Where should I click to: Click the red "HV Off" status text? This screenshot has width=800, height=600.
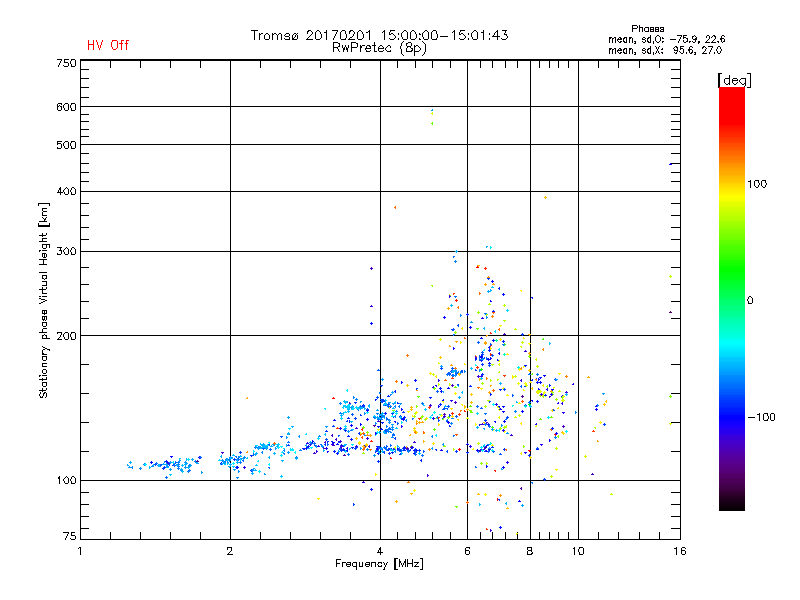pos(108,45)
